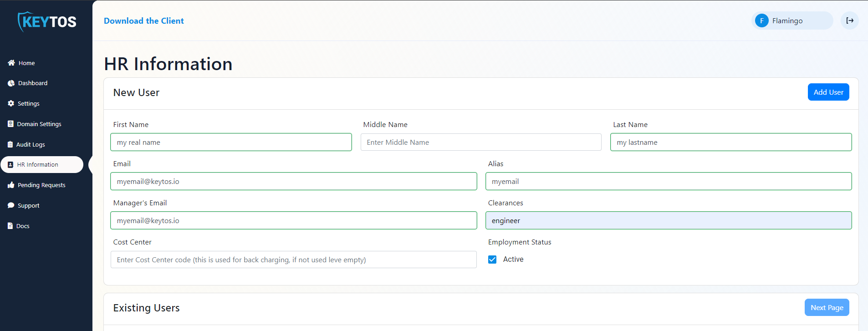
Task: Open Download the Client link
Action: pos(144,20)
